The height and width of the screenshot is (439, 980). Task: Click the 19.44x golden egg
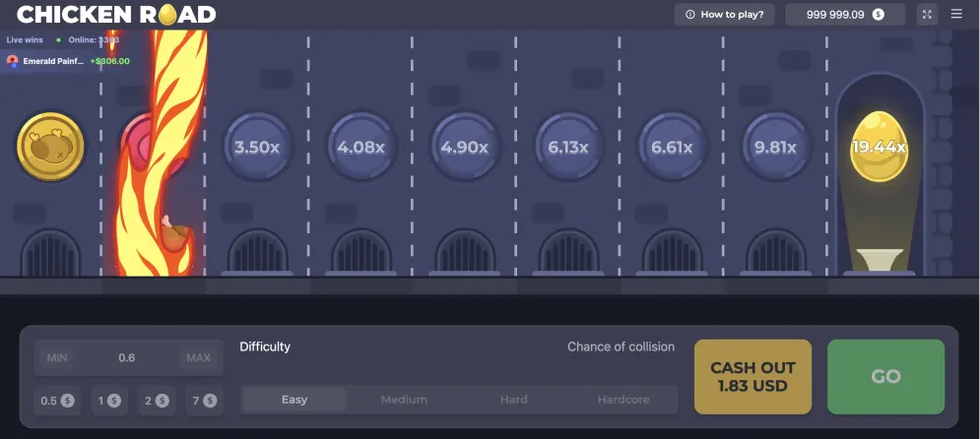click(x=879, y=147)
